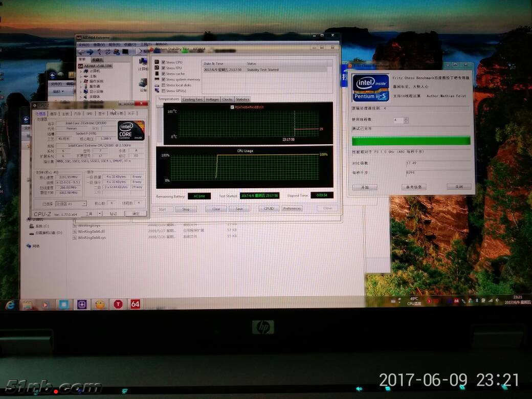Expand 操作系统 node in AIDA64 tree
The height and width of the screenshot is (399, 532).
81,81
